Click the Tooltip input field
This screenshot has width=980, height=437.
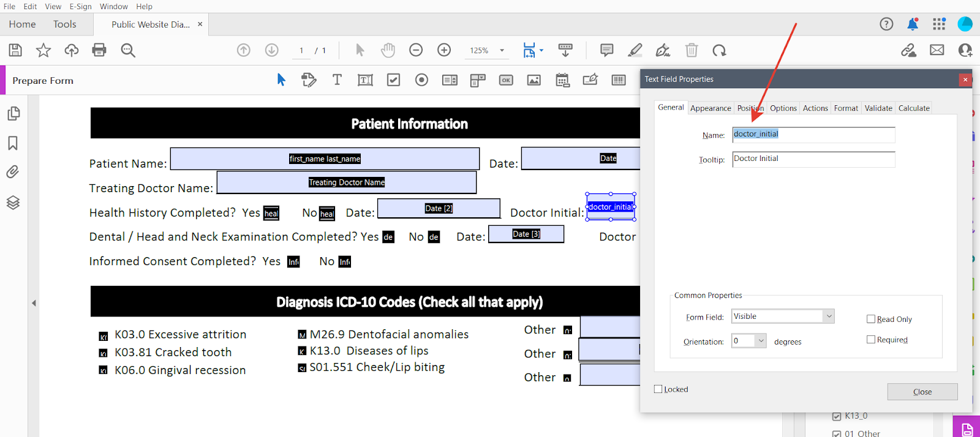coord(813,159)
